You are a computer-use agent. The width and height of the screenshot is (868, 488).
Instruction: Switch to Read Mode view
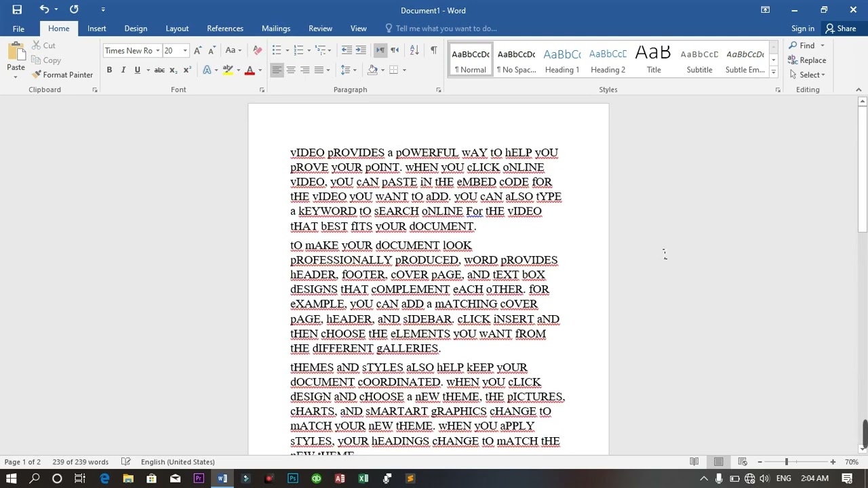coord(694,462)
